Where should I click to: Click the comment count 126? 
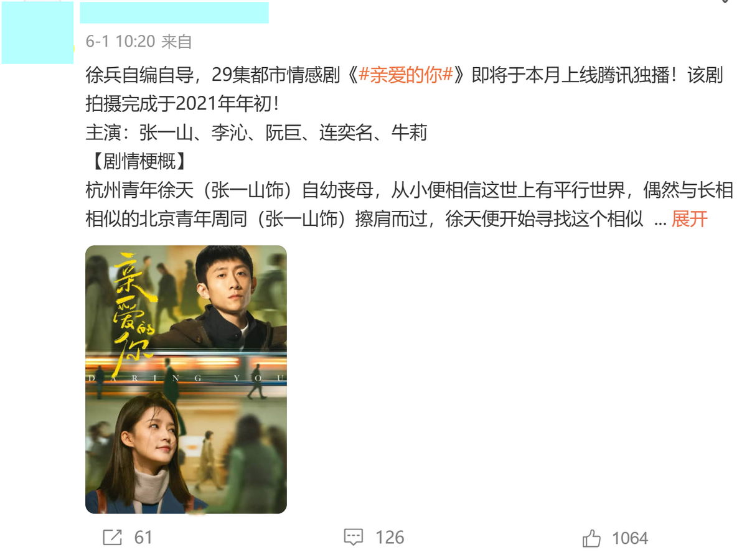point(390,538)
